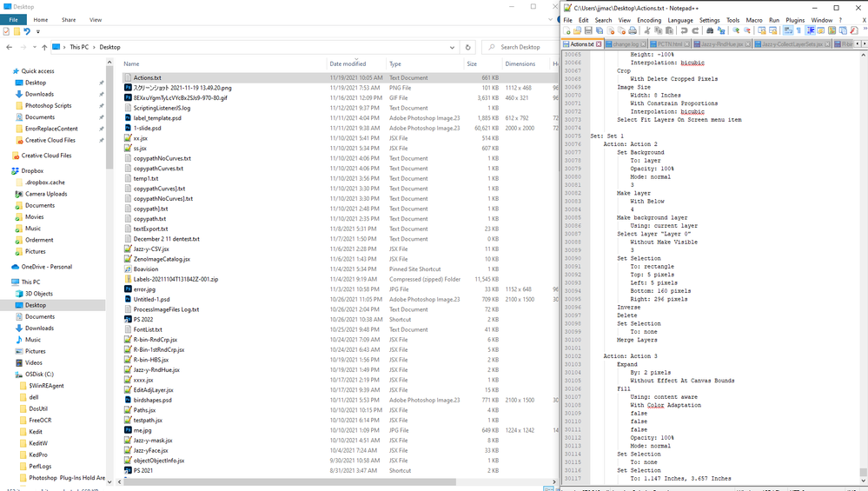Open Encoding menu in Notepad++
The width and height of the screenshot is (868, 491).
pos(649,20)
